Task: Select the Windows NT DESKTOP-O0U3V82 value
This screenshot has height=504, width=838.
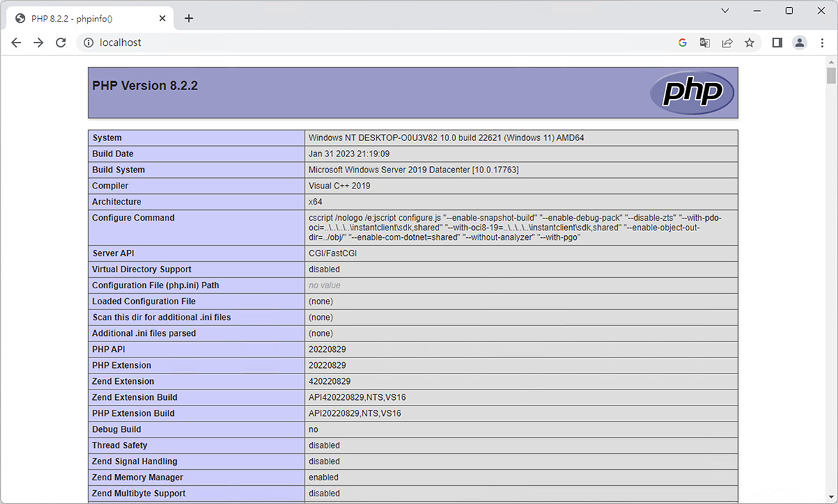Action: pos(446,138)
